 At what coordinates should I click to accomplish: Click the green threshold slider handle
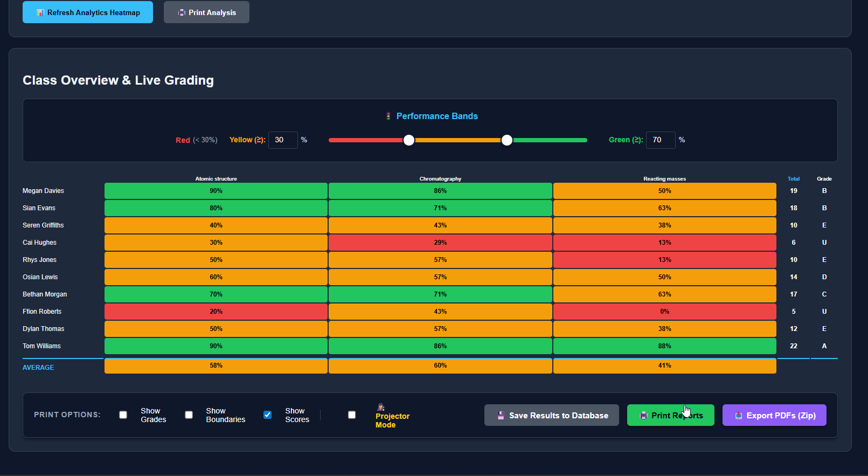point(507,140)
